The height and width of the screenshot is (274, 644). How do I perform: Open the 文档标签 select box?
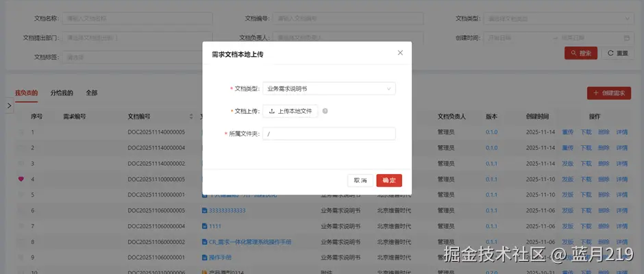click(x=137, y=57)
